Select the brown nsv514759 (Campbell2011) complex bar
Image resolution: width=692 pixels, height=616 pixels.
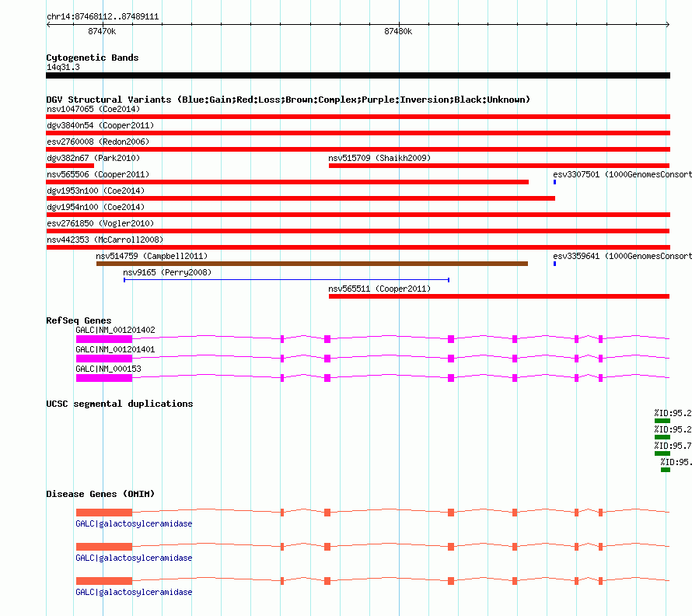312,264
